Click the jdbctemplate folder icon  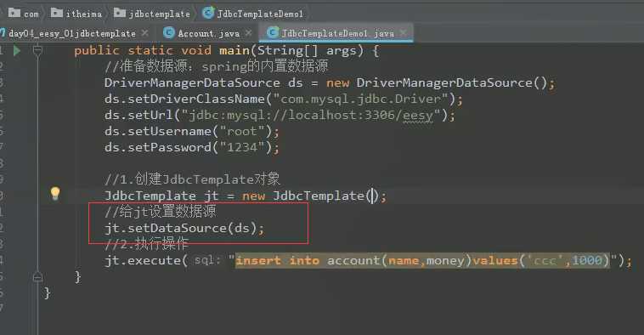click(x=120, y=13)
